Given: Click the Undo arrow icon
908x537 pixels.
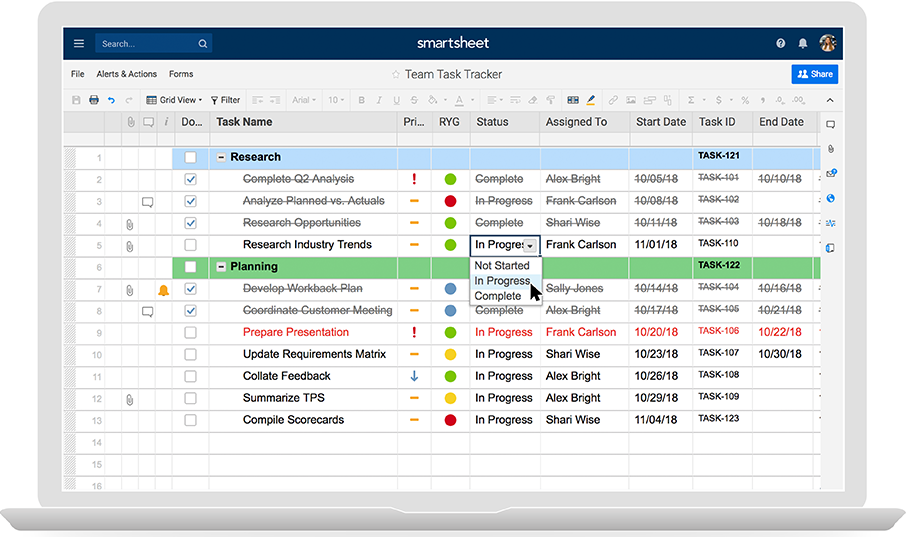Looking at the screenshot, I should click(111, 100).
